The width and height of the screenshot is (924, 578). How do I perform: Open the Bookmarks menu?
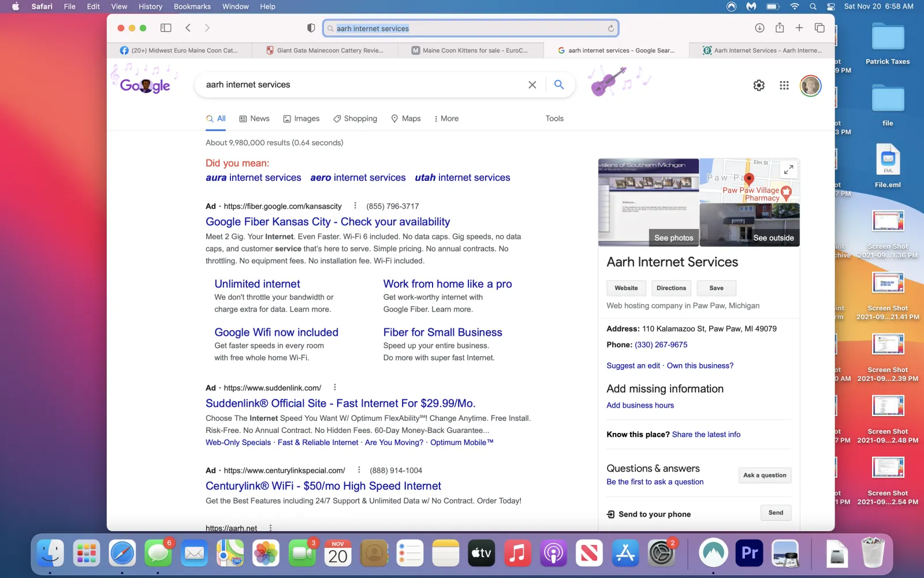click(192, 6)
